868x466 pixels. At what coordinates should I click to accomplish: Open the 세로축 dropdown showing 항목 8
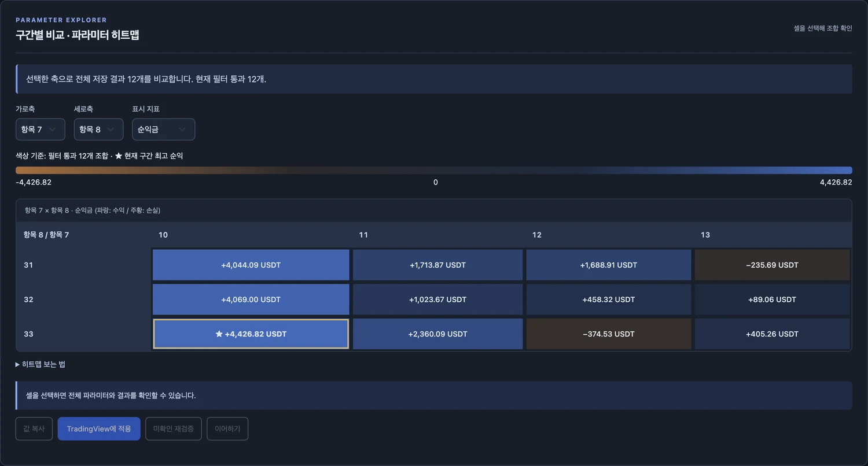(x=98, y=130)
